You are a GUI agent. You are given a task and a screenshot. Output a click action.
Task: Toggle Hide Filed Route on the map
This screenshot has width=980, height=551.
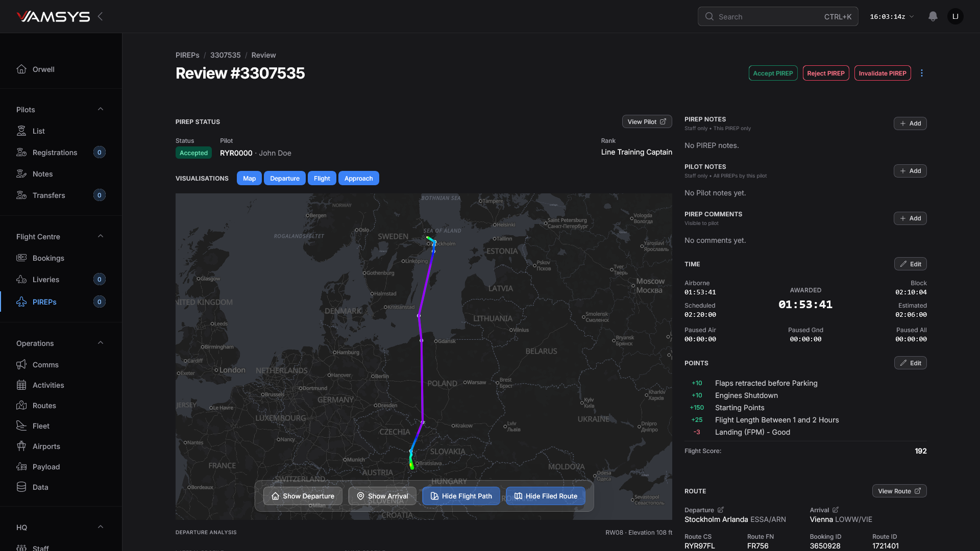click(545, 496)
